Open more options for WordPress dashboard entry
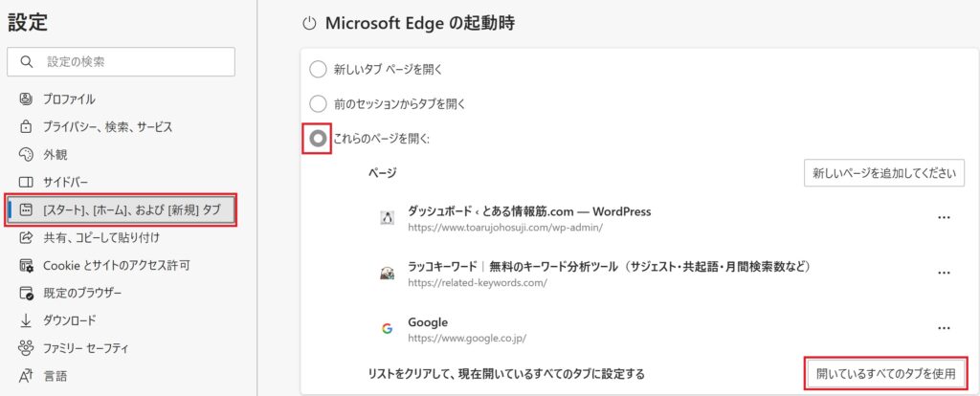Viewport: 980px width, 396px height. click(945, 217)
